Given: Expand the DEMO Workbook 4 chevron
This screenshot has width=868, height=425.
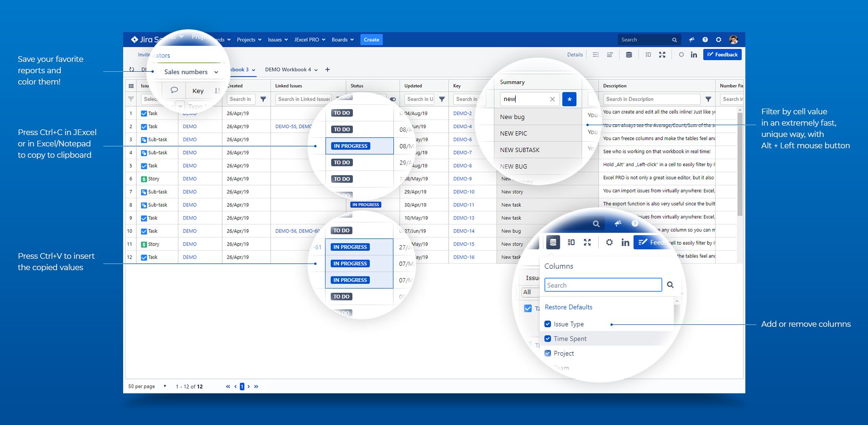Looking at the screenshot, I should click(316, 70).
